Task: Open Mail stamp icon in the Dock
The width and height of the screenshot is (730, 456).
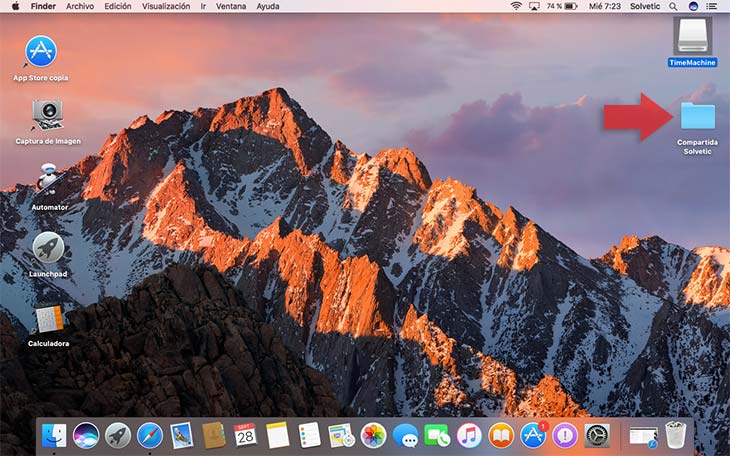Action: tap(182, 436)
